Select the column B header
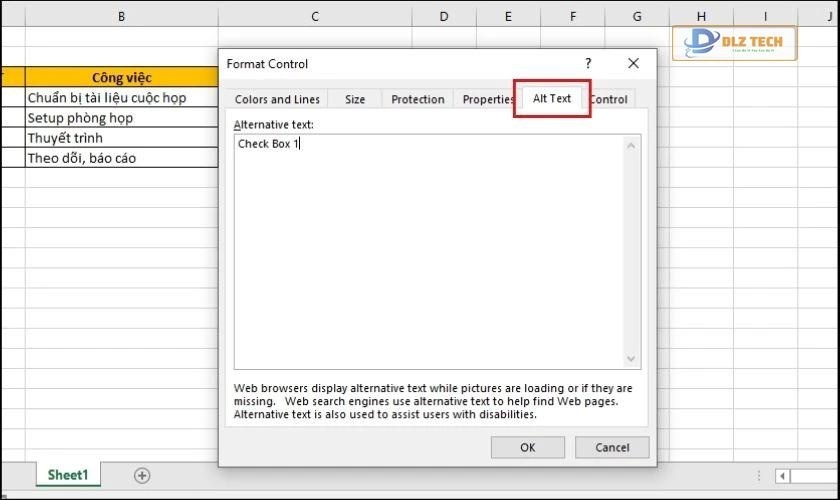Screen dimensions: 840x500 (121, 16)
